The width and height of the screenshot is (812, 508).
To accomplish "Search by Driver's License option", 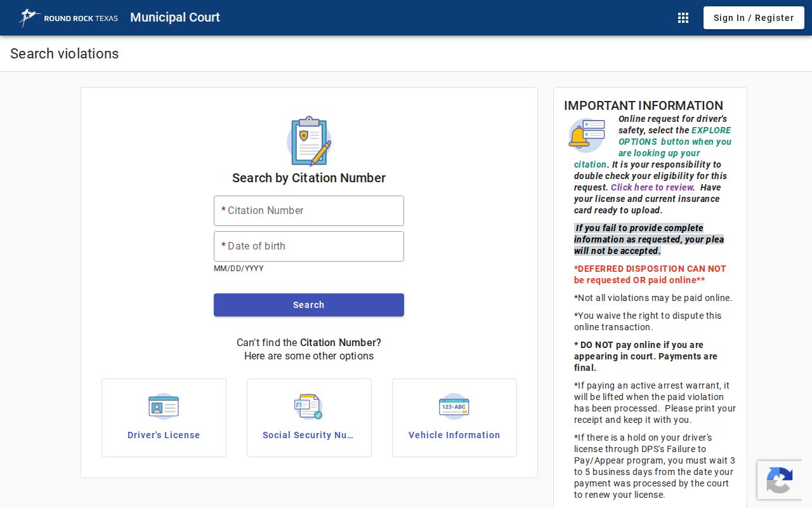I will click(164, 418).
